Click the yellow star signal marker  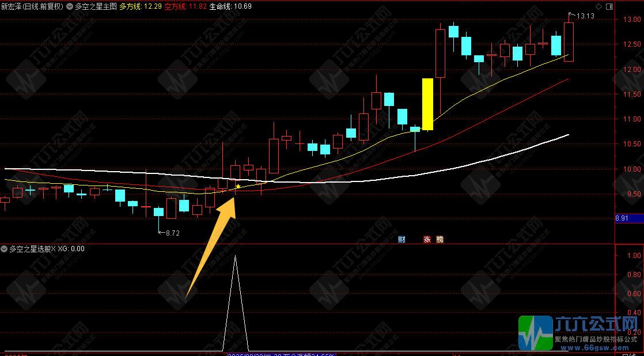click(x=237, y=187)
